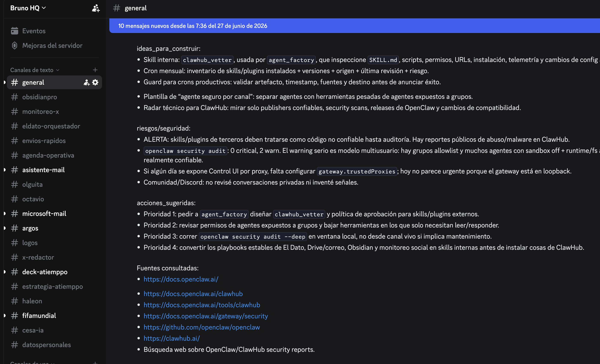Click the gateway.trustedProxies inline code
Screen dimensions: 600x364
pyautogui.click(x=357, y=171)
